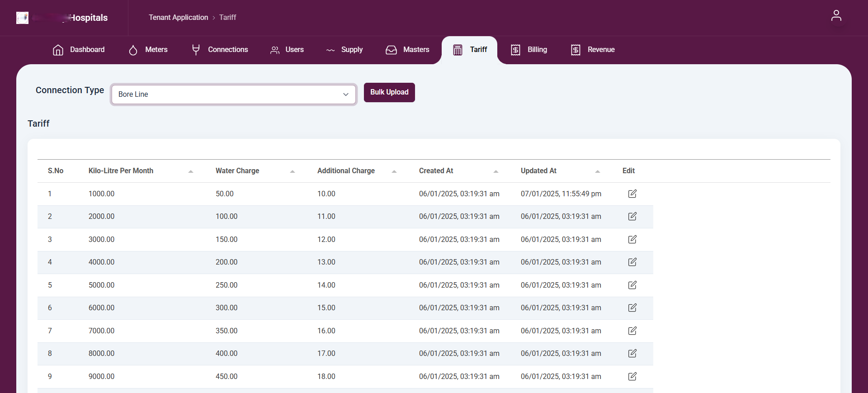Click edit icon on row 7

632,331
